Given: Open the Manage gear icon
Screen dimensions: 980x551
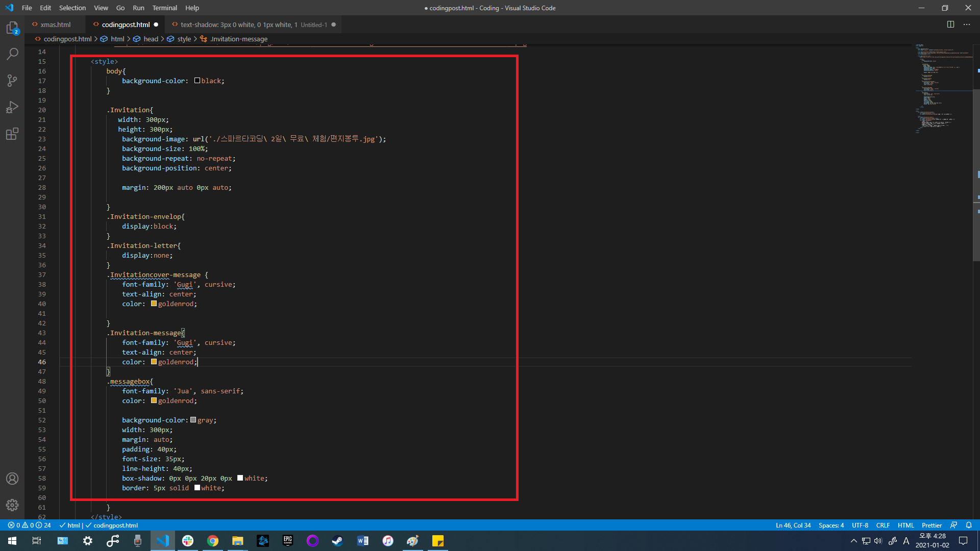Looking at the screenshot, I should (x=12, y=505).
